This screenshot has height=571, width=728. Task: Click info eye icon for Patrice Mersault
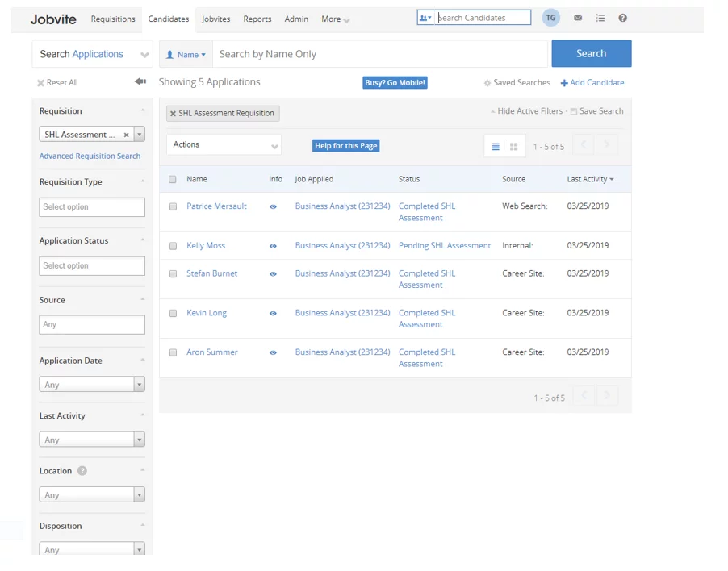[x=273, y=206]
